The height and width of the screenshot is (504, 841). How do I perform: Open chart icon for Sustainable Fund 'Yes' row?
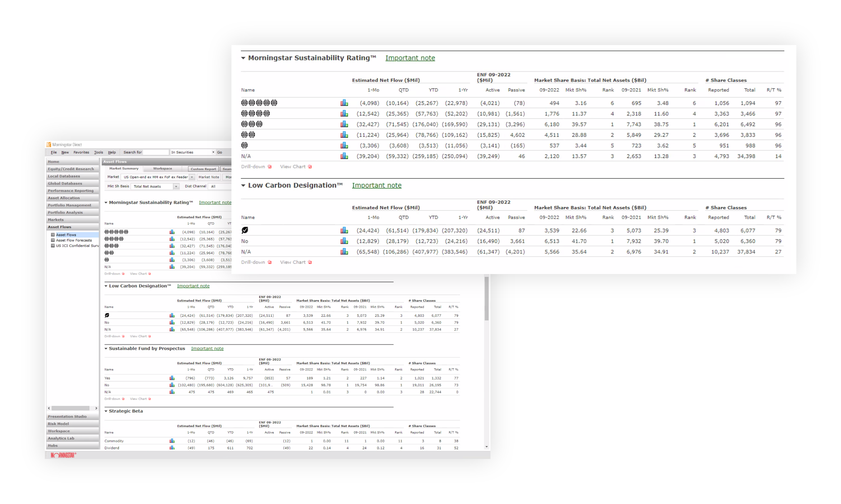point(172,378)
